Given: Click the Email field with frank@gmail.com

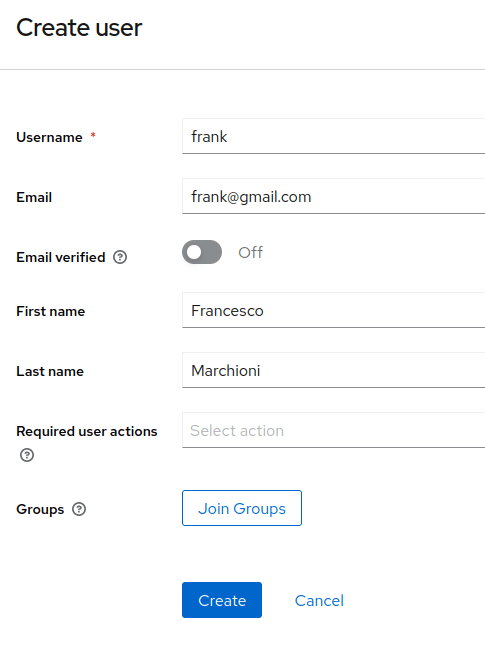Looking at the screenshot, I should coord(333,196).
